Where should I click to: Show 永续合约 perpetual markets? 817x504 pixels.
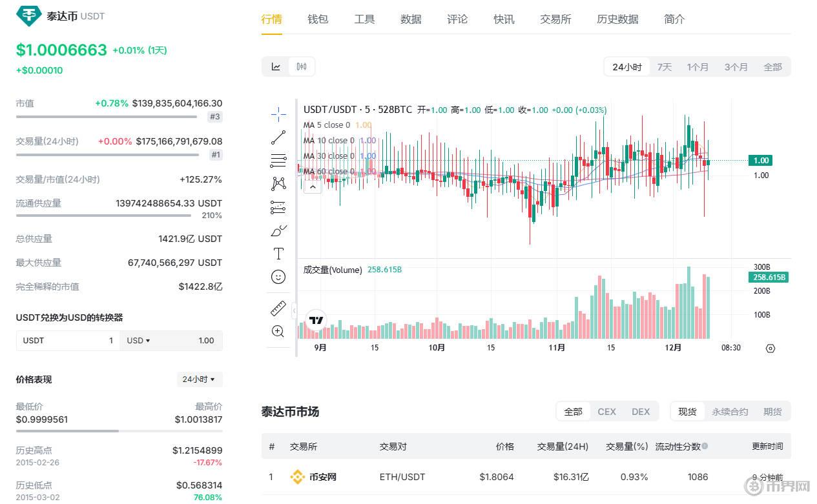(x=730, y=412)
